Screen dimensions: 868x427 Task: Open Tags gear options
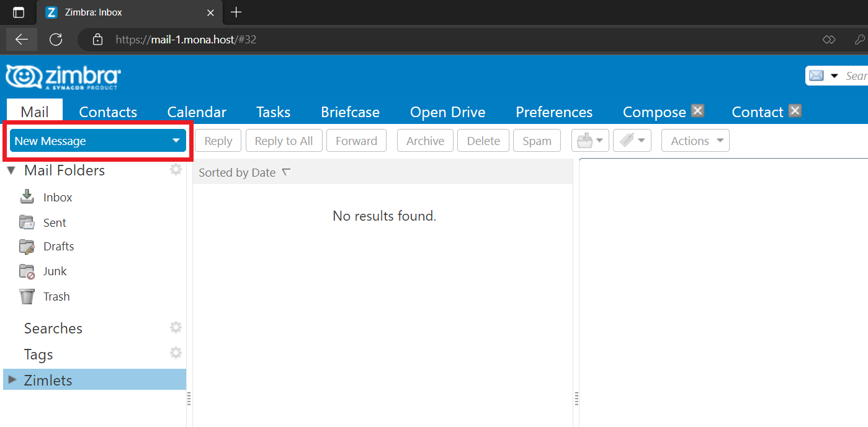176,353
